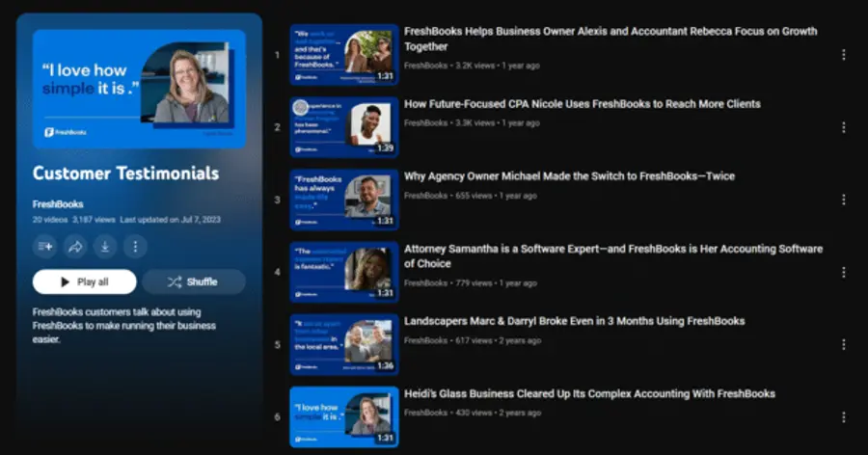Play thumbnail of Landscapers Marc & Darryl video
This screenshot has height=455, width=868.
pyautogui.click(x=344, y=345)
